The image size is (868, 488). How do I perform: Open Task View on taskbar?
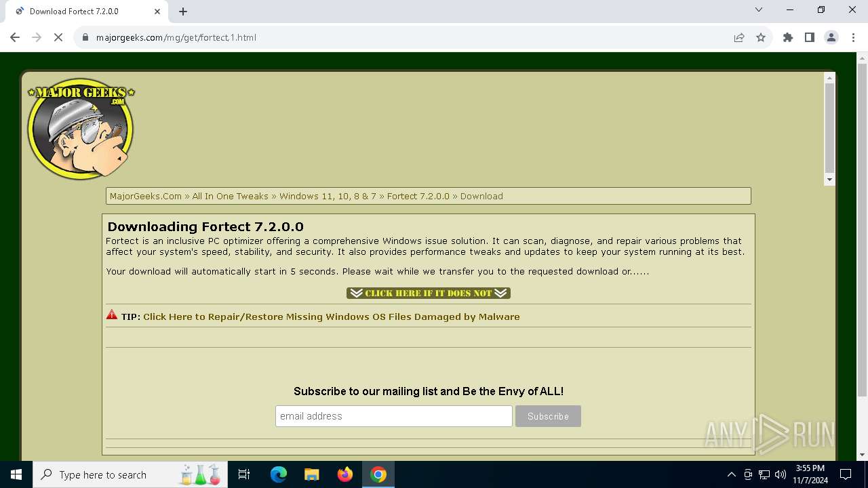tap(244, 474)
